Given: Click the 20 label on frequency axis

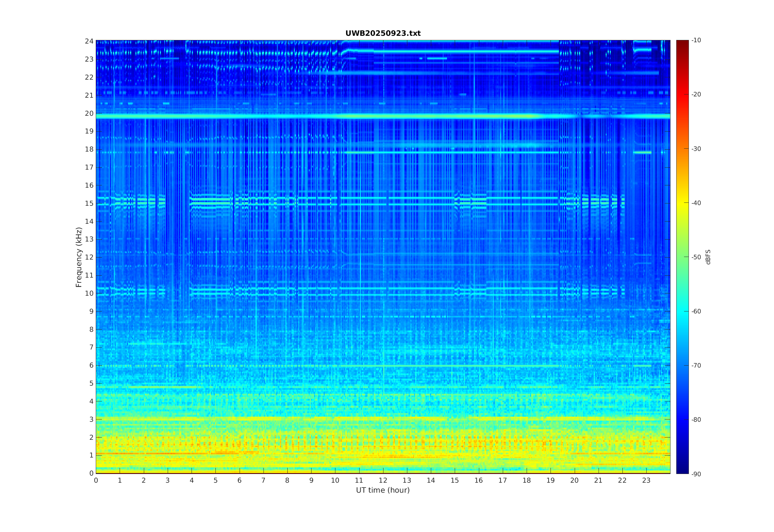Looking at the screenshot, I should 89,113.
